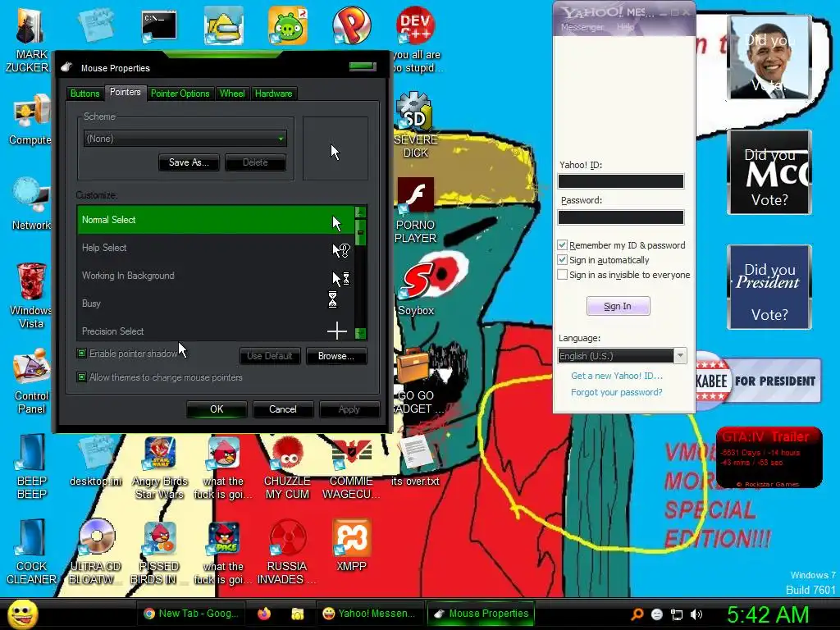Screen dimensions: 840x630
Task: Click the smiley Start button
Action: pos(22,614)
